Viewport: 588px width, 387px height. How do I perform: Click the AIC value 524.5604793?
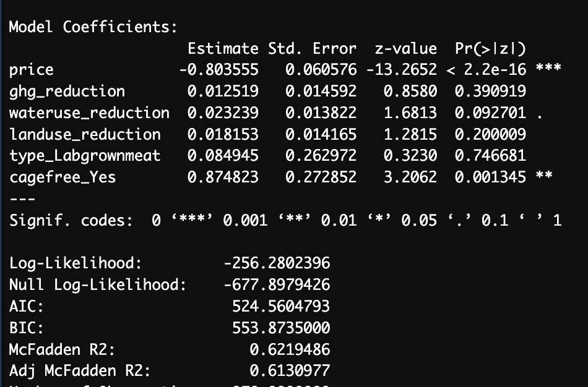280,306
